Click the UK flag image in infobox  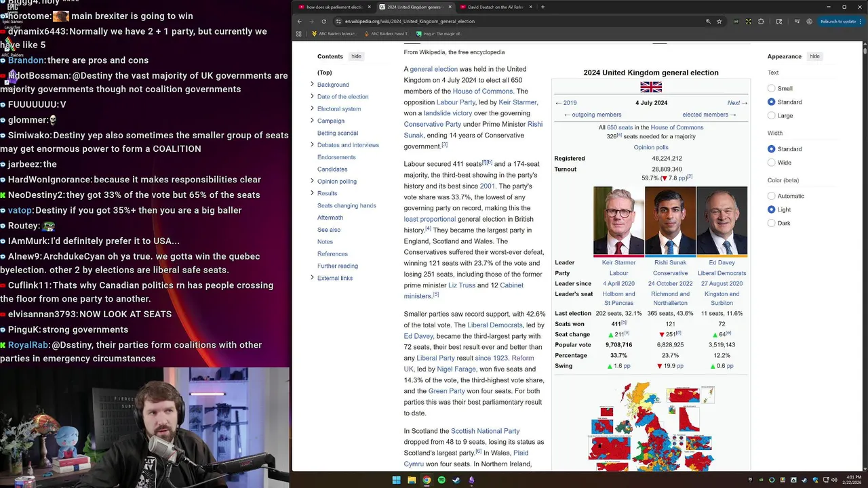651,87
